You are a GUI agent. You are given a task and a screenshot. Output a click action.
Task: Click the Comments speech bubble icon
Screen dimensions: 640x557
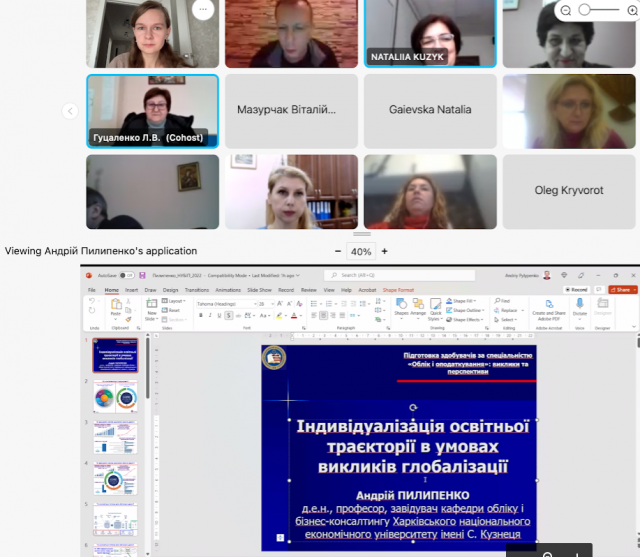click(599, 289)
